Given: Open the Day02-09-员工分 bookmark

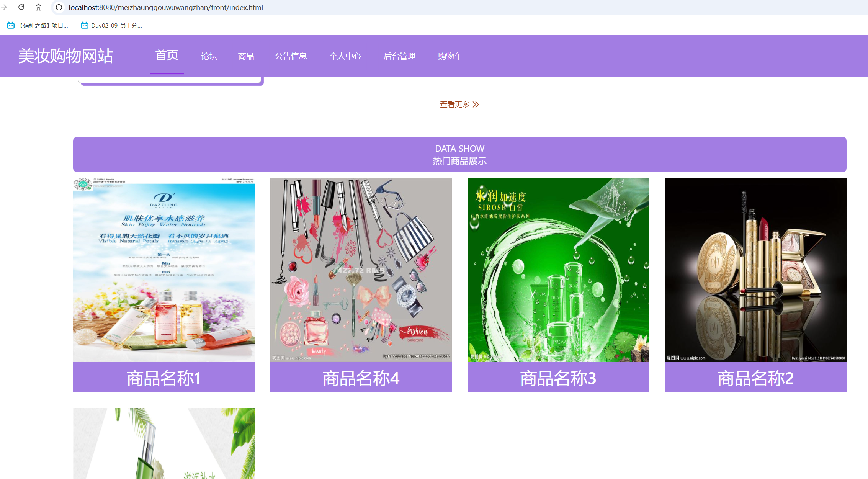Looking at the screenshot, I should coord(111,25).
